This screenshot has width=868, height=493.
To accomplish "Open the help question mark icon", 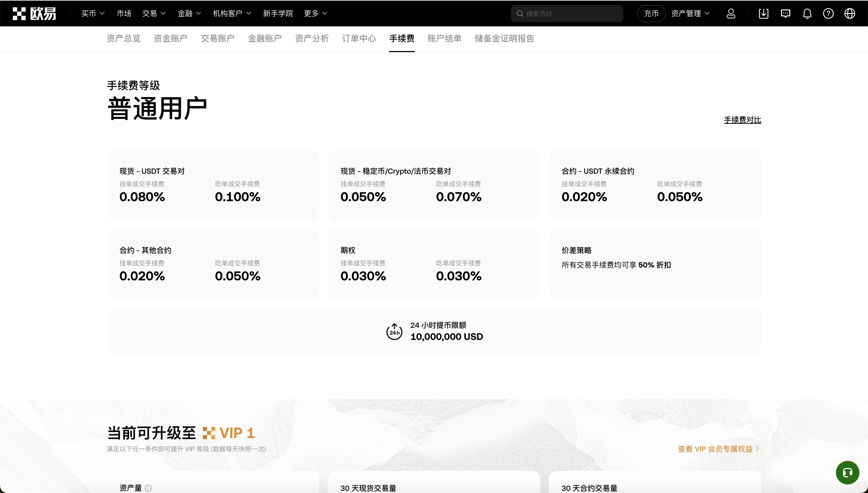I will [x=828, y=13].
